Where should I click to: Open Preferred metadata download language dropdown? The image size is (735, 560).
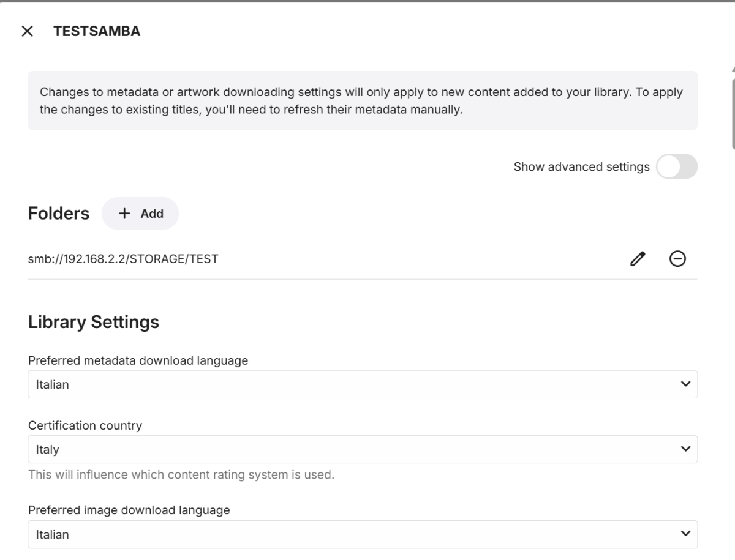coord(355,384)
